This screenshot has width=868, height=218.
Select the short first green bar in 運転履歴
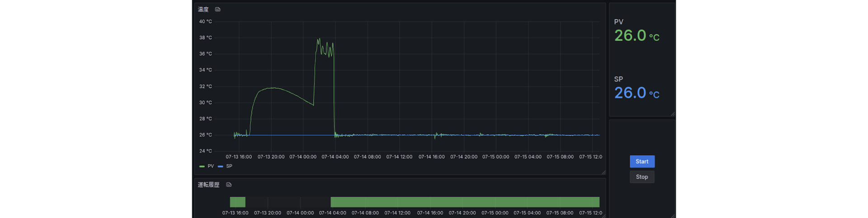(237, 202)
